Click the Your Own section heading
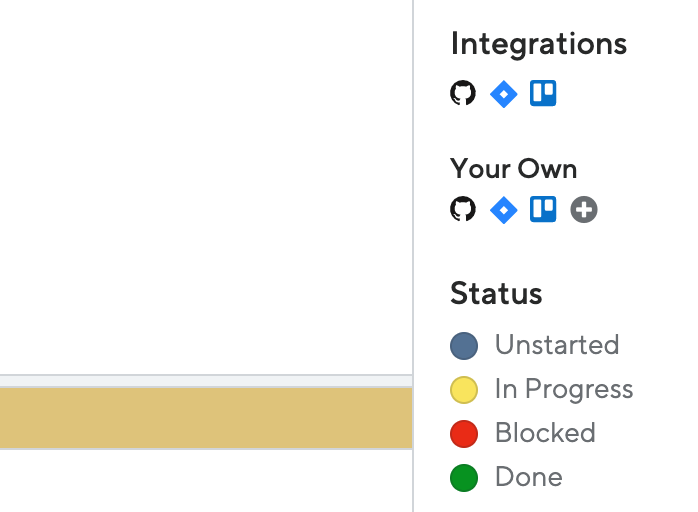The height and width of the screenshot is (512, 698). pyautogui.click(x=513, y=169)
